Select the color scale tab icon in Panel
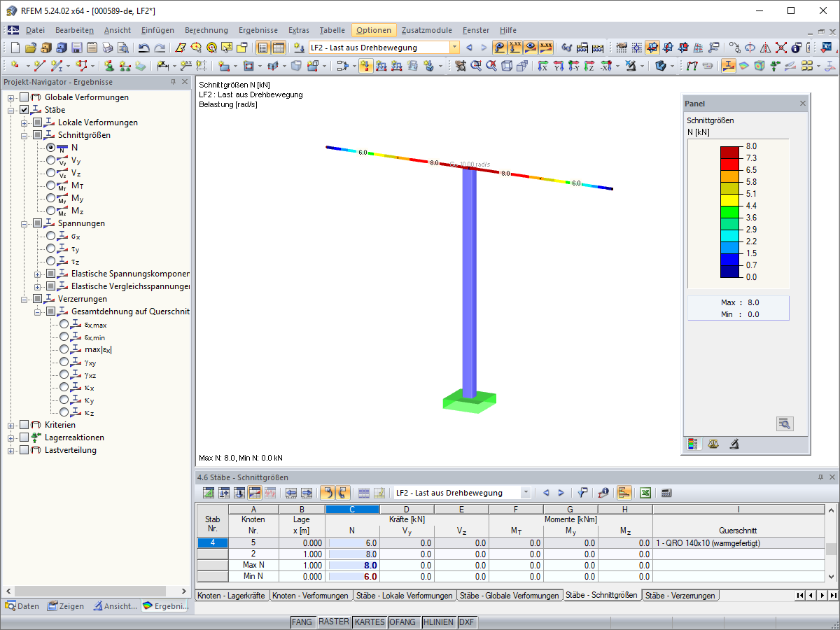The height and width of the screenshot is (630, 840). point(693,444)
